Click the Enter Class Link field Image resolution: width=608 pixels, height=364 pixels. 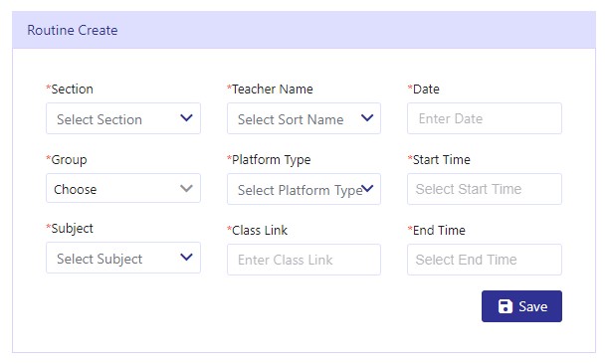coord(304,260)
